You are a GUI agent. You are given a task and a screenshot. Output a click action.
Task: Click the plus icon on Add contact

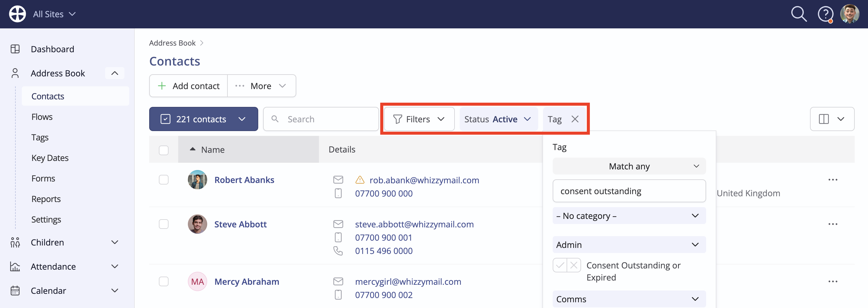[162, 86]
